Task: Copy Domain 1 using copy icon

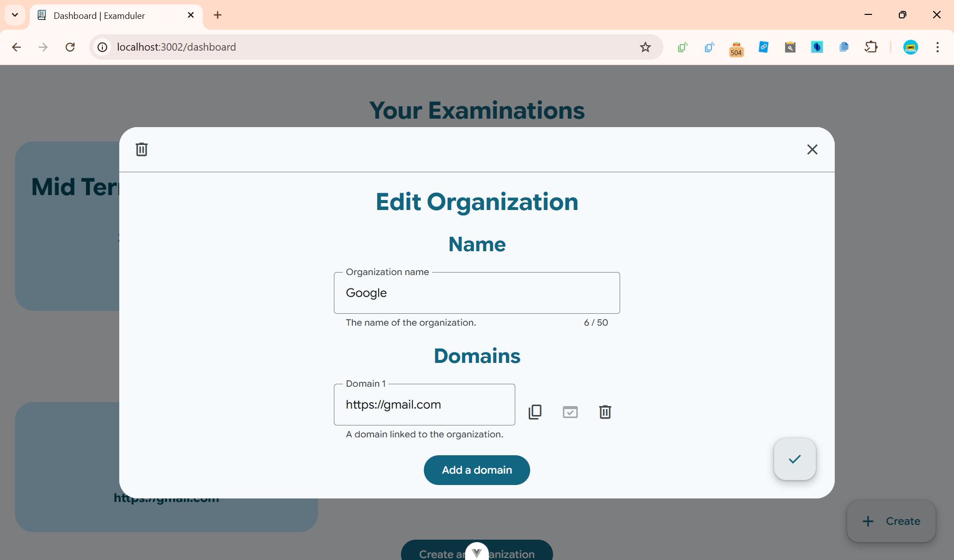Action: [x=535, y=412]
